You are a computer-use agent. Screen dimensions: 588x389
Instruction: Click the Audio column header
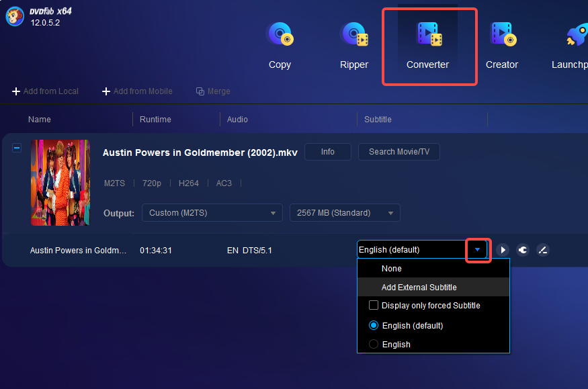(237, 119)
